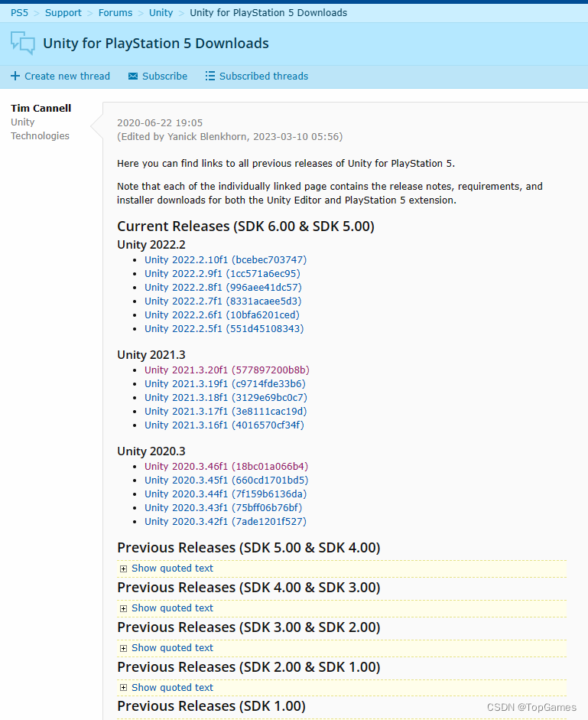Open Unity 2021.3.17f1 (3e8111cac19d) link

(226, 412)
